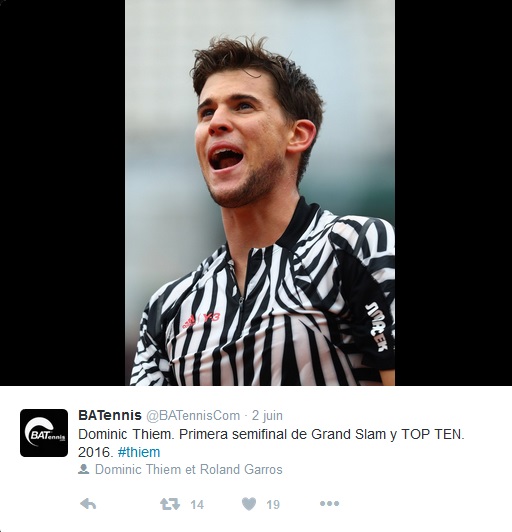View the 19 likes count

pyautogui.click(x=273, y=505)
